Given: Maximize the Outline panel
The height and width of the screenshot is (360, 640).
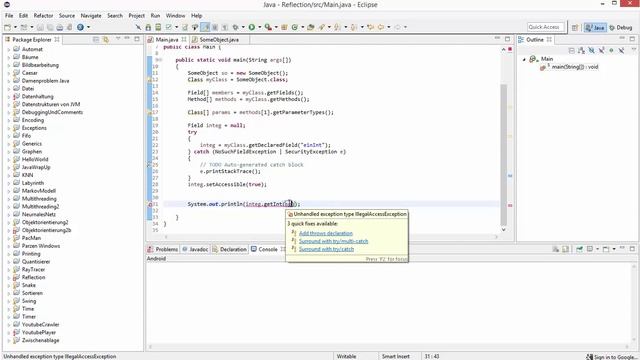Looking at the screenshot, I should 632,39.
